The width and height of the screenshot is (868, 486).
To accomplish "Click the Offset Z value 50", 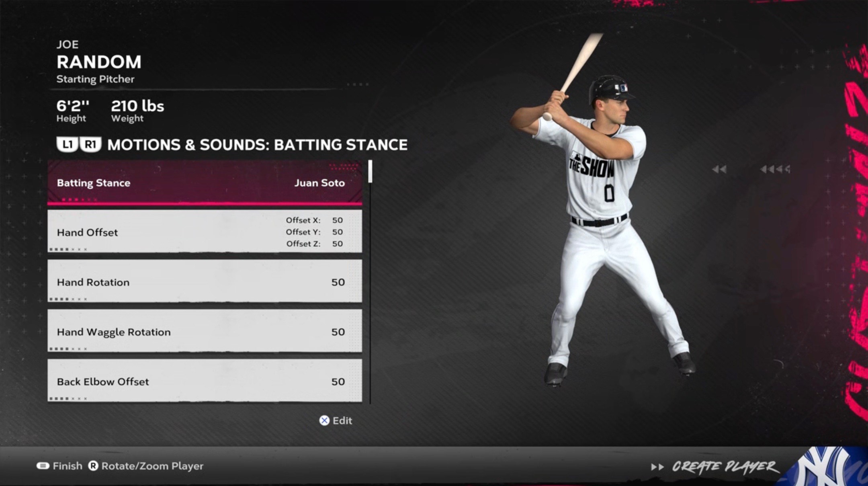I will tap(338, 244).
